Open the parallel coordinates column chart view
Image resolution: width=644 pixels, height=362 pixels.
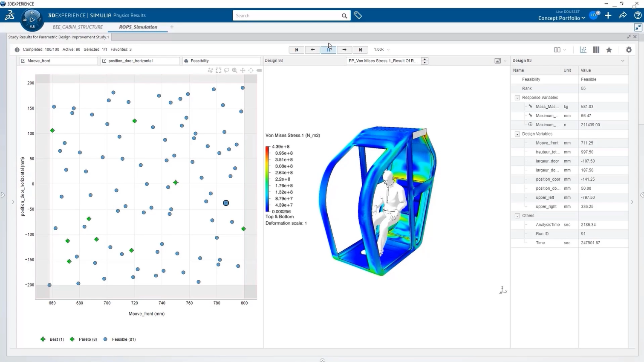pyautogui.click(x=596, y=49)
